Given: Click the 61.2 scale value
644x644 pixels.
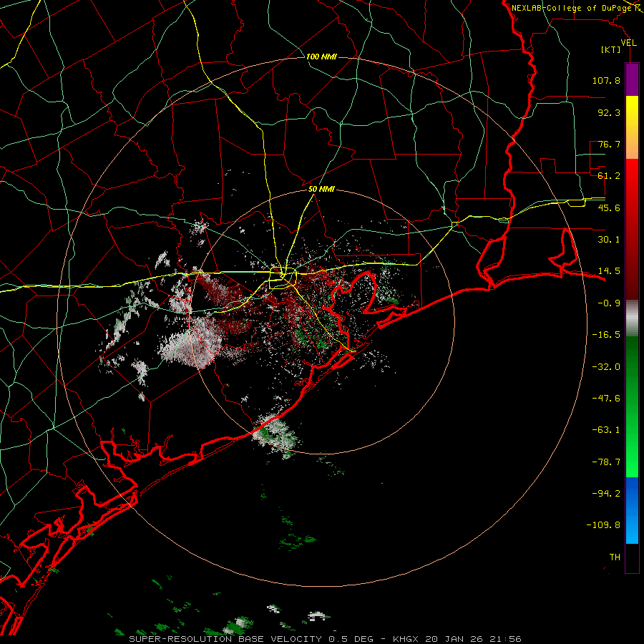Looking at the screenshot, I should (x=609, y=176).
